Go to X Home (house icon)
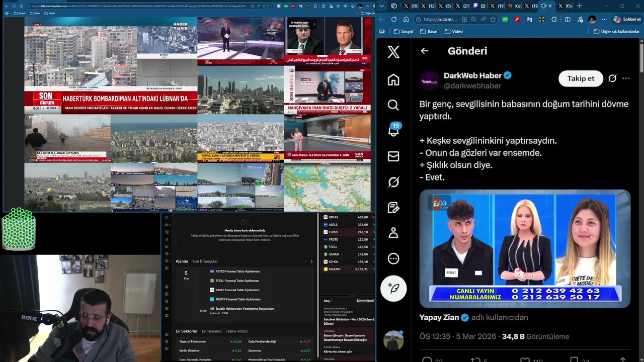Screen dimensions: 644x362 tap(393, 80)
